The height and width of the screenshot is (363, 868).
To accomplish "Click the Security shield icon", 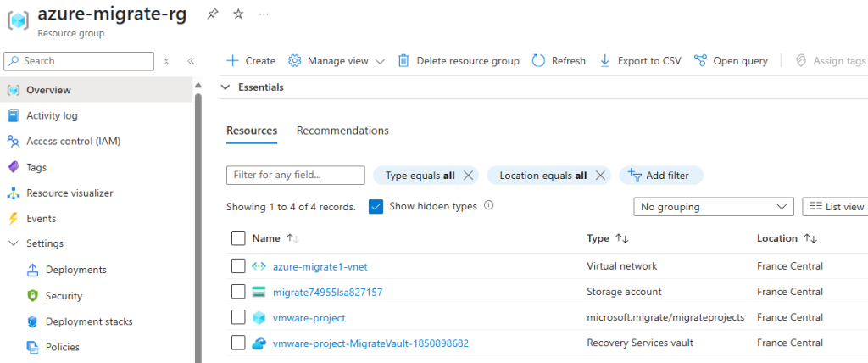I will pyautogui.click(x=33, y=296).
